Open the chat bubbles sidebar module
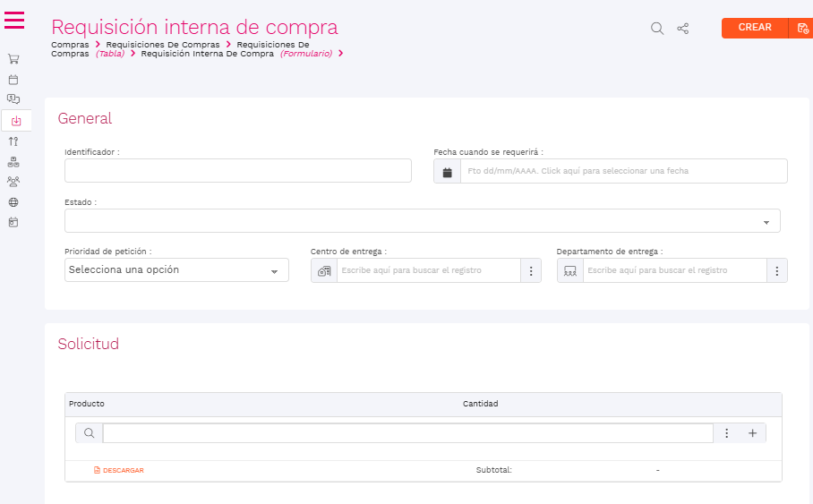This screenshot has height=504, width=813. click(x=13, y=99)
